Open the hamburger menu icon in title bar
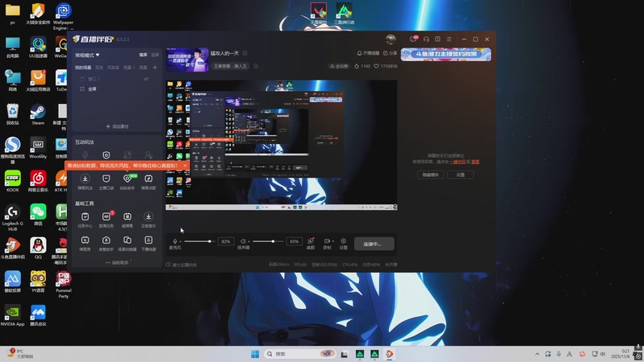Viewport: 644px width, 362px height. (449, 39)
